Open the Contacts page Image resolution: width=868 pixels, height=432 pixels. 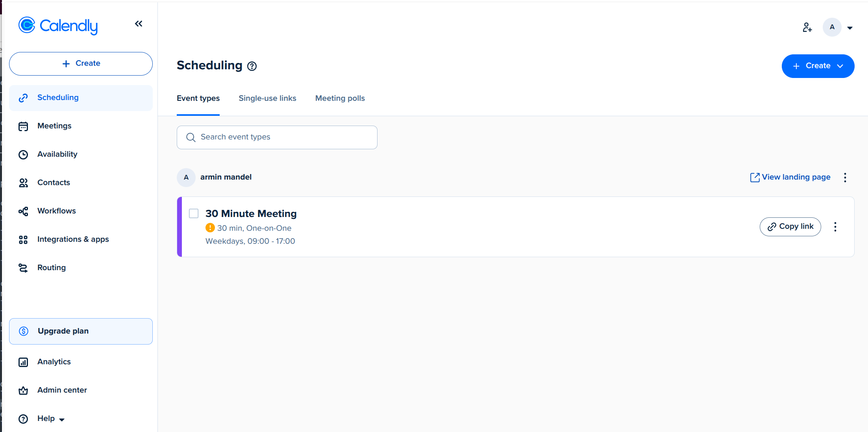point(54,182)
